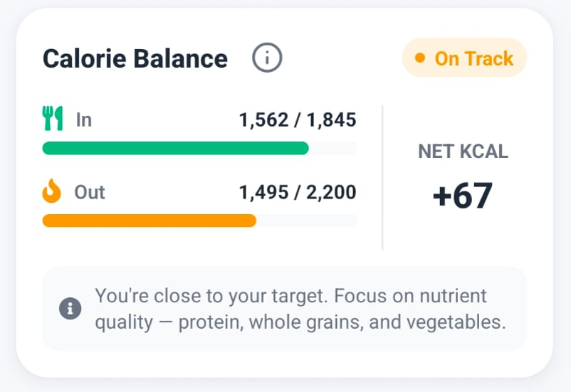
Task: Click the 1,562 calories consumed number
Action: [x=264, y=120]
